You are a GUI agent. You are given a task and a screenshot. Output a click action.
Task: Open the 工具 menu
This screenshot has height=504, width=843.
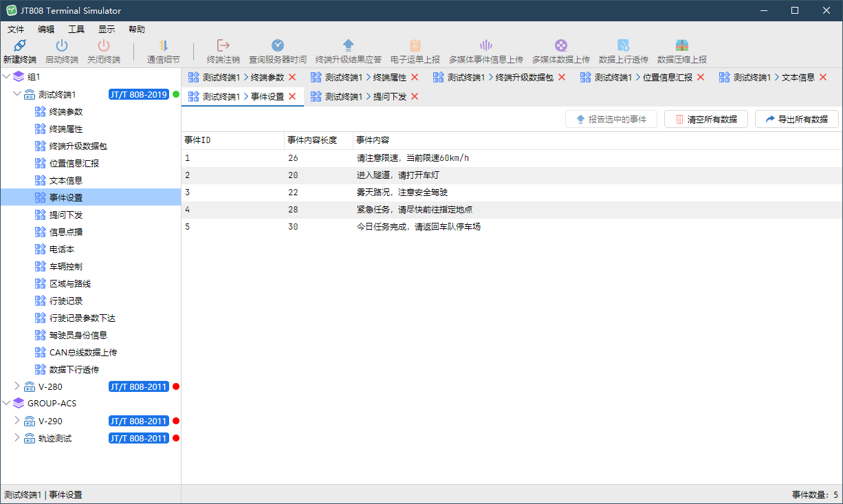point(76,30)
